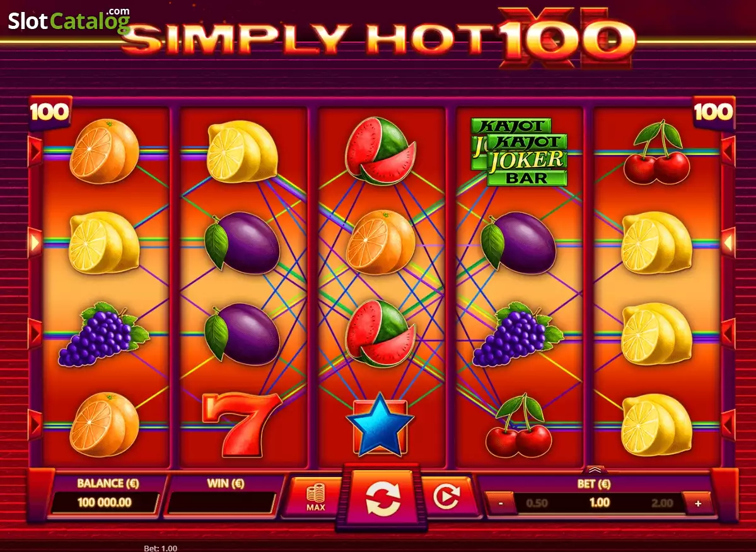Screen dimensions: 756x552
Task: Open the SlotCatalog.com logo link
Action: [69, 20]
